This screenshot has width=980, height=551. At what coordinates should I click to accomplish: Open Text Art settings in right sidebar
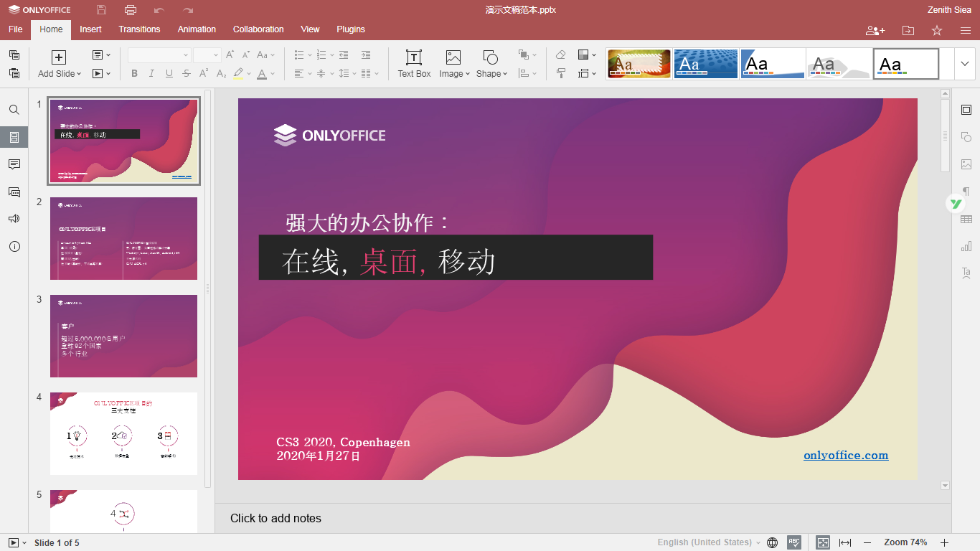(966, 273)
